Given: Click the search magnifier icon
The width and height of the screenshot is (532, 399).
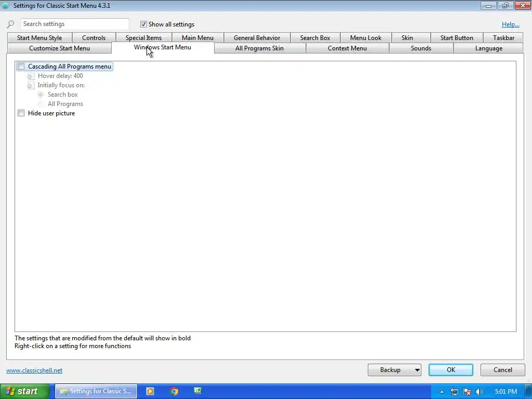Looking at the screenshot, I should pyautogui.click(x=10, y=24).
